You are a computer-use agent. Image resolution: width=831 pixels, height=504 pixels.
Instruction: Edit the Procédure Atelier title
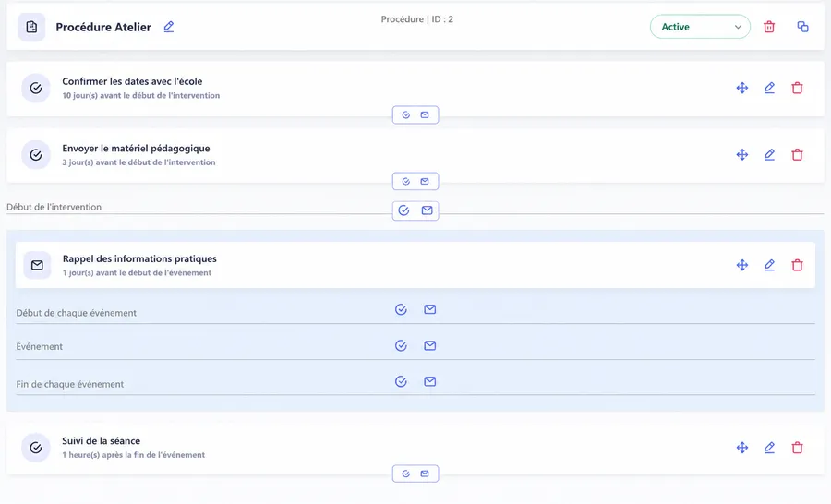[x=169, y=27]
